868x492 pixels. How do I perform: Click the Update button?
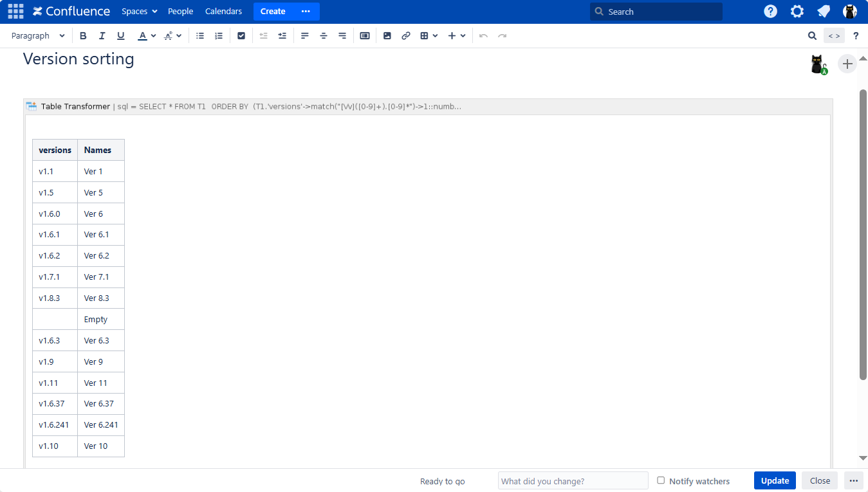pos(775,480)
